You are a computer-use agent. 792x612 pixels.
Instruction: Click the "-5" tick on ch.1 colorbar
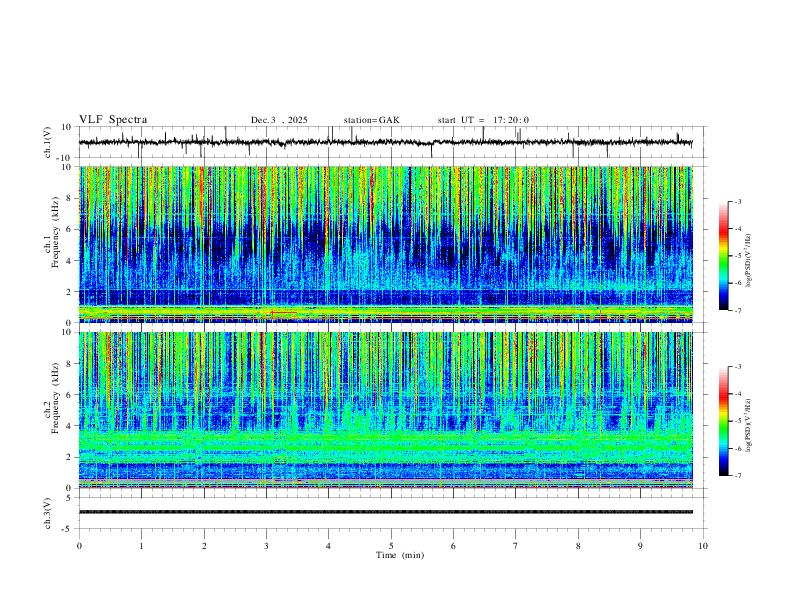(737, 256)
